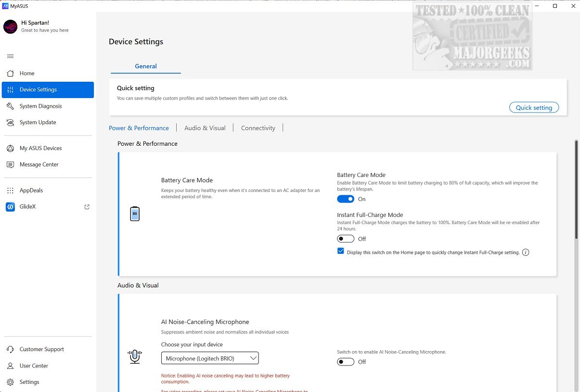Open the Message Center
The height and width of the screenshot is (392, 580).
click(x=39, y=165)
